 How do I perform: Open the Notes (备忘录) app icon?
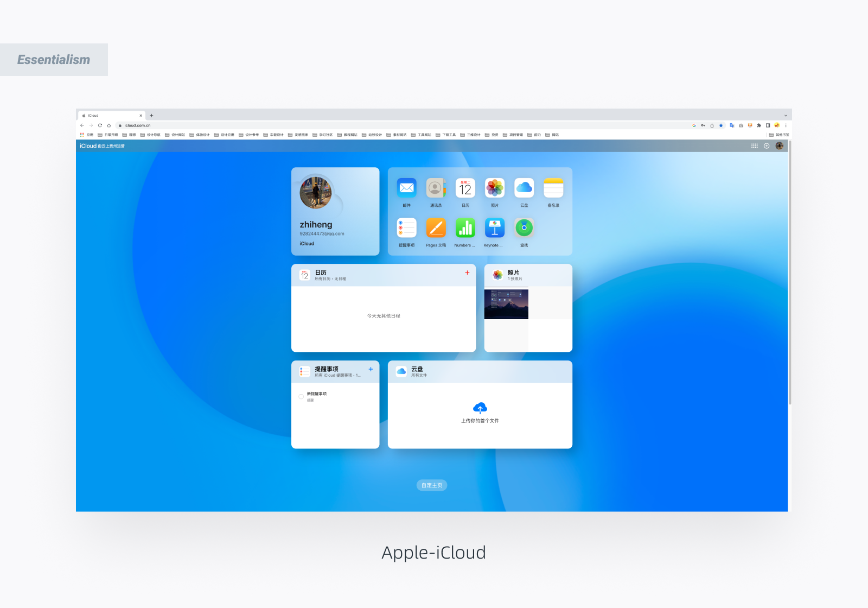553,188
